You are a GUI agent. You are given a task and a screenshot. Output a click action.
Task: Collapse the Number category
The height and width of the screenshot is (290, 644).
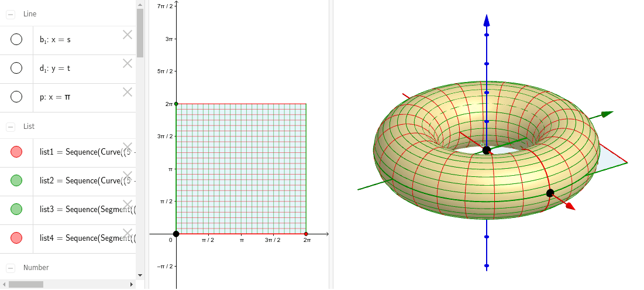click(11, 268)
